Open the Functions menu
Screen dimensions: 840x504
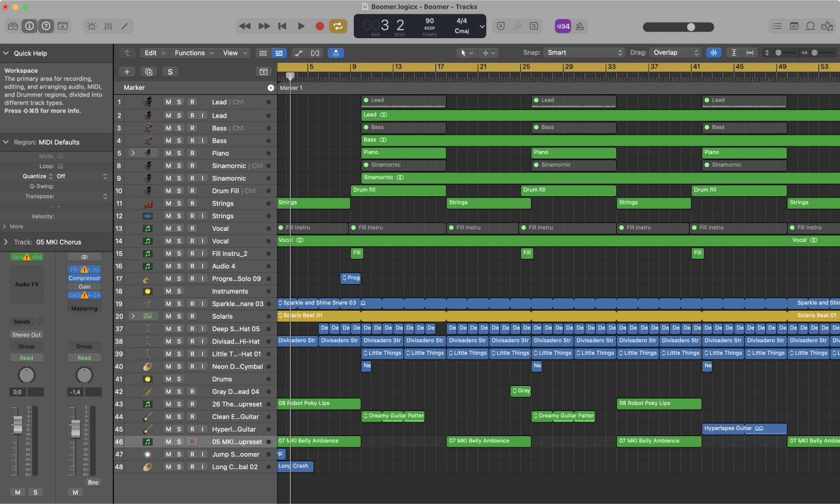tap(194, 53)
